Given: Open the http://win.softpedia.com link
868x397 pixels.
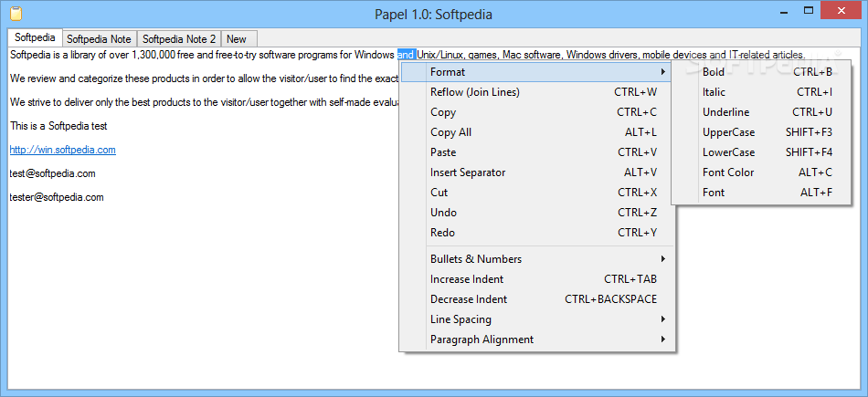Looking at the screenshot, I should point(62,150).
